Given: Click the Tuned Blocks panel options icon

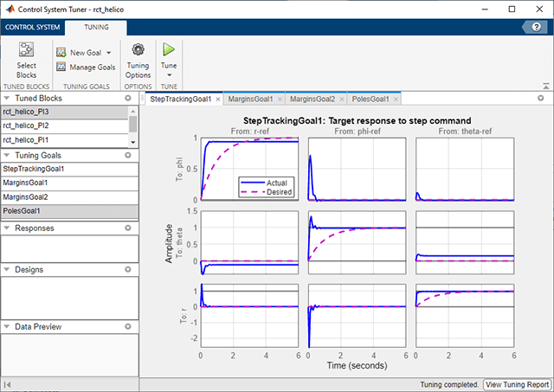Looking at the screenshot, I should coord(128,99).
